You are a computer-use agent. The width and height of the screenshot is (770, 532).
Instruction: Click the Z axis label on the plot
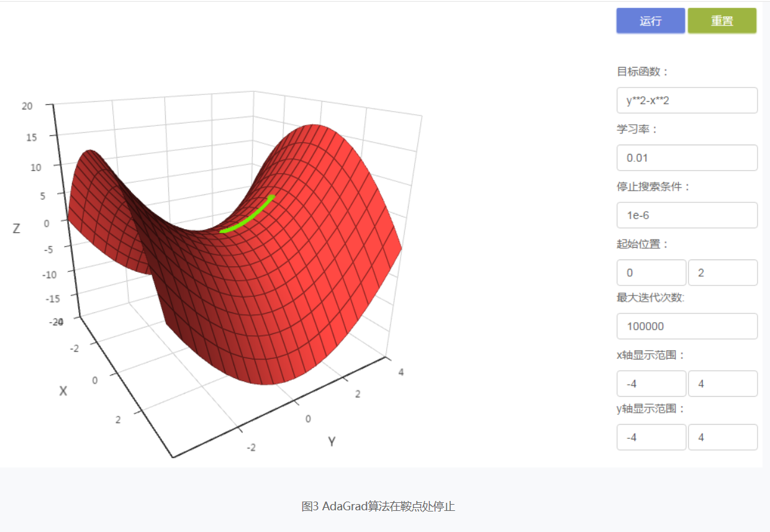point(17,228)
